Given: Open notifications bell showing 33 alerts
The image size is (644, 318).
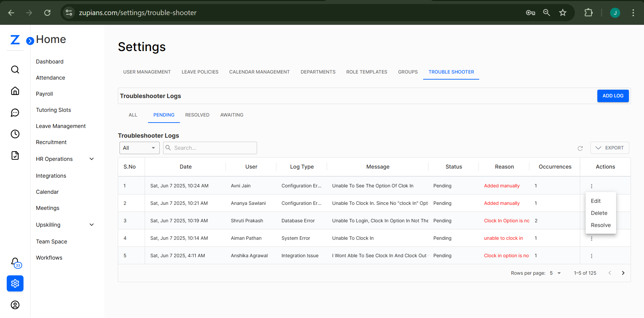Looking at the screenshot, I should (x=15, y=262).
